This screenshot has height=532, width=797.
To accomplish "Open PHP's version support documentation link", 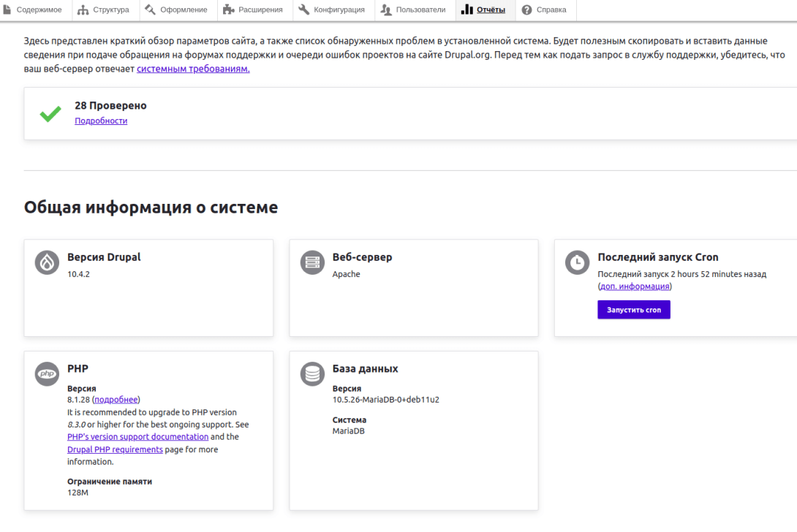I will pos(137,436).
